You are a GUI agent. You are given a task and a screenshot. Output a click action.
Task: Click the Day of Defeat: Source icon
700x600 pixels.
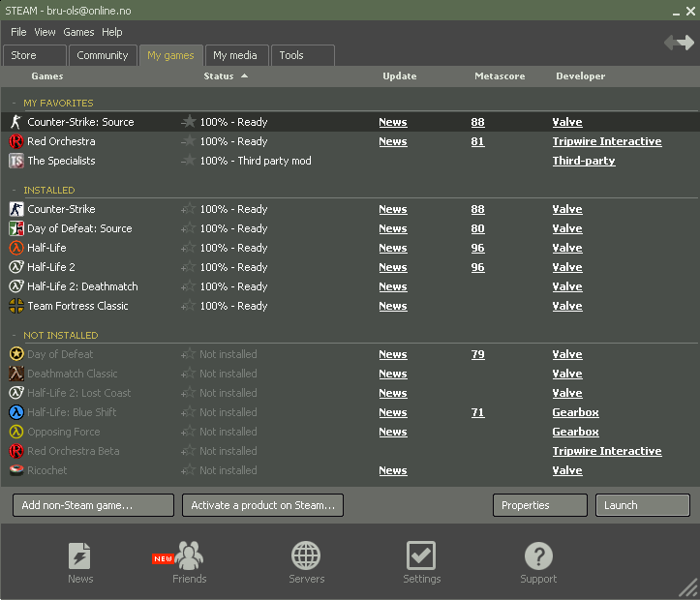(16, 228)
